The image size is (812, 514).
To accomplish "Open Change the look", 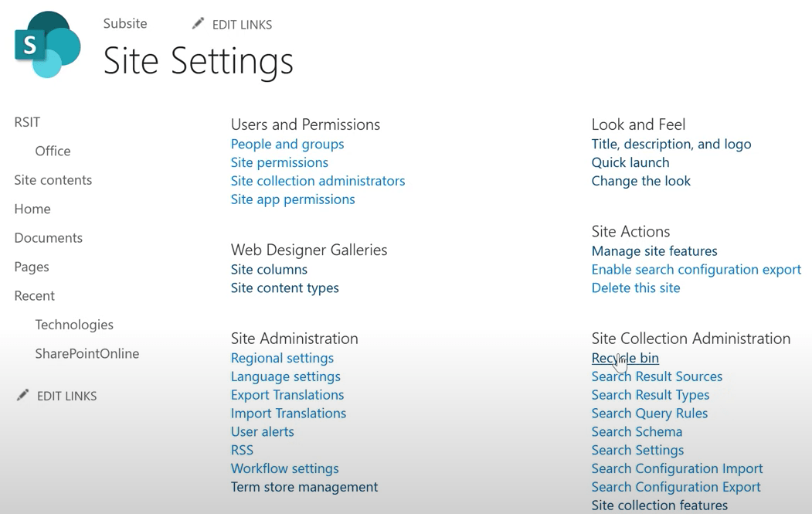I will (x=640, y=181).
